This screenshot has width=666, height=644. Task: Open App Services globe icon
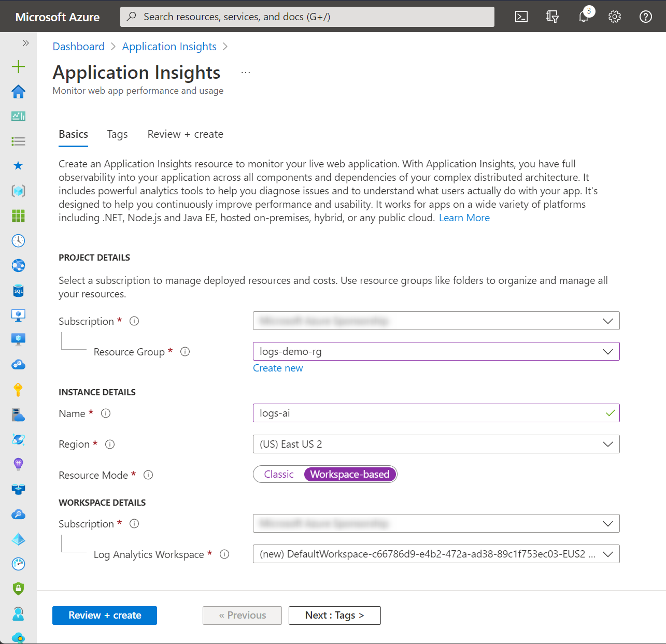[x=18, y=265]
